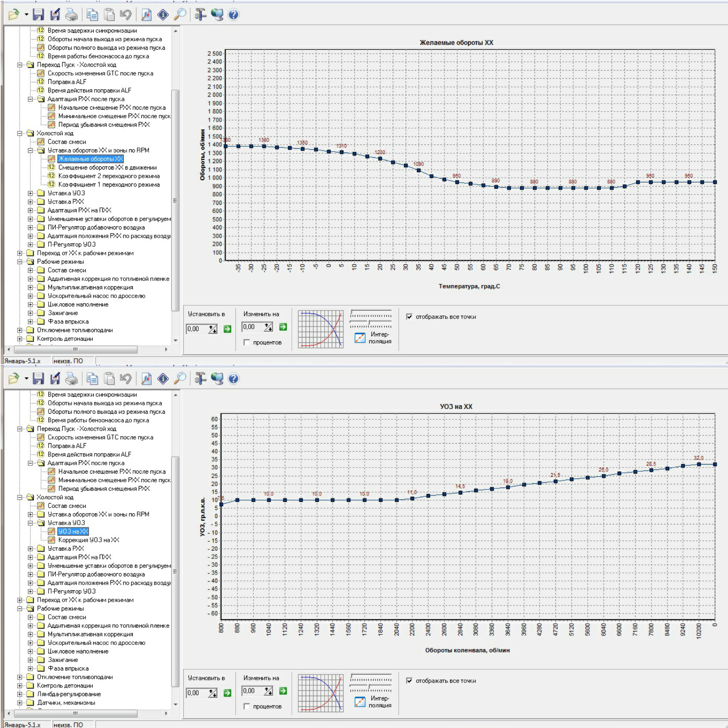Tick процентов checkbox below УОЗ на ХХ chart

click(x=247, y=706)
